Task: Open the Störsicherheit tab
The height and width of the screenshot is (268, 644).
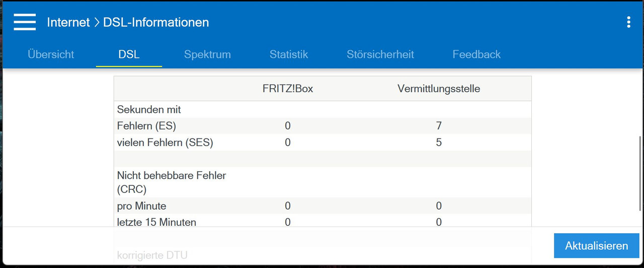Action: [x=380, y=54]
